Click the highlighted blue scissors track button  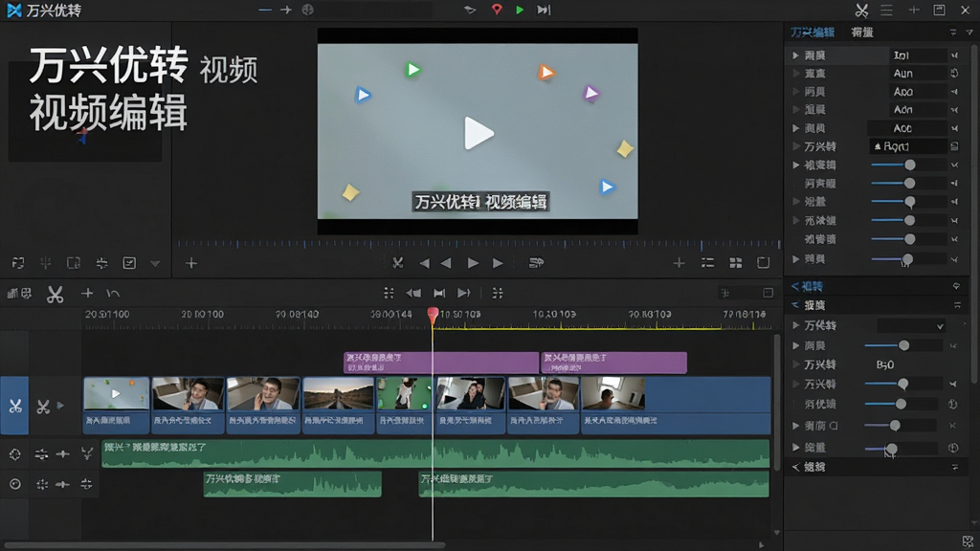pyautogui.click(x=14, y=406)
